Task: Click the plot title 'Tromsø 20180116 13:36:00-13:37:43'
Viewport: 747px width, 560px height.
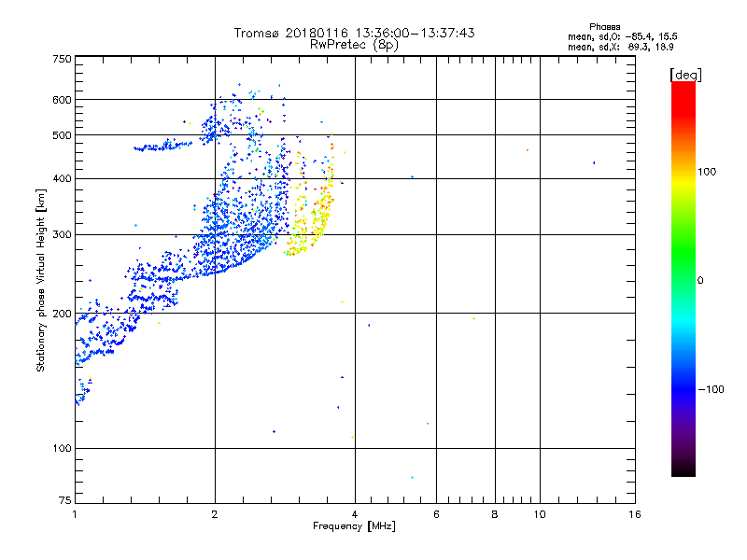Action: 354,33
